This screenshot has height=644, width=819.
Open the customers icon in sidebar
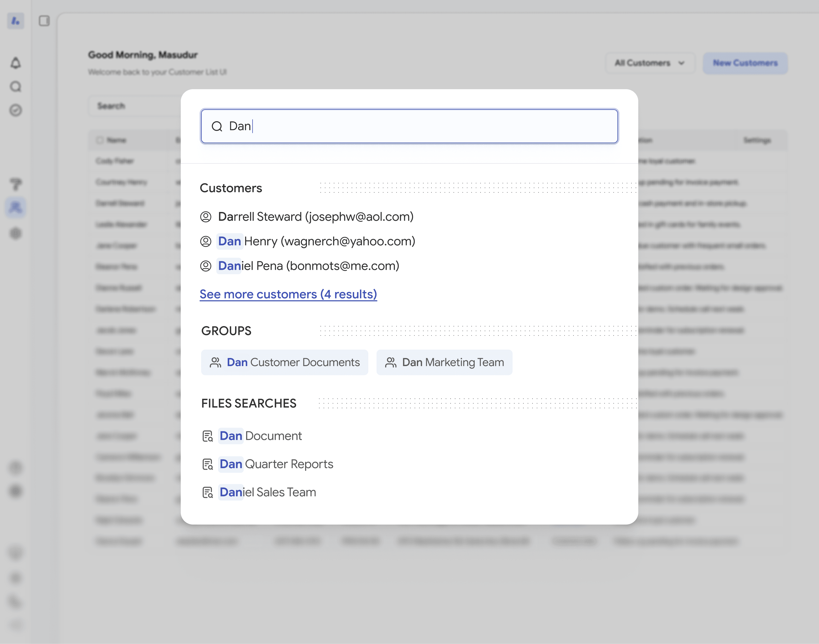[x=15, y=207]
